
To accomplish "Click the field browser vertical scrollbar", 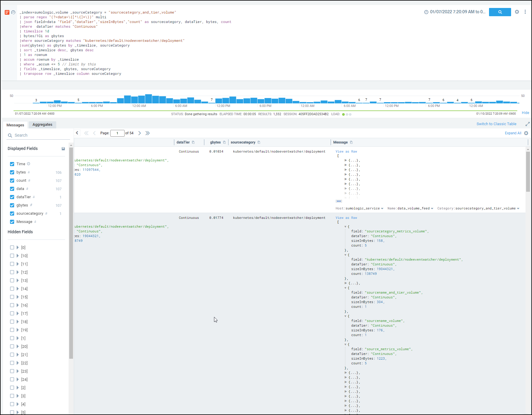I will tap(71, 253).
